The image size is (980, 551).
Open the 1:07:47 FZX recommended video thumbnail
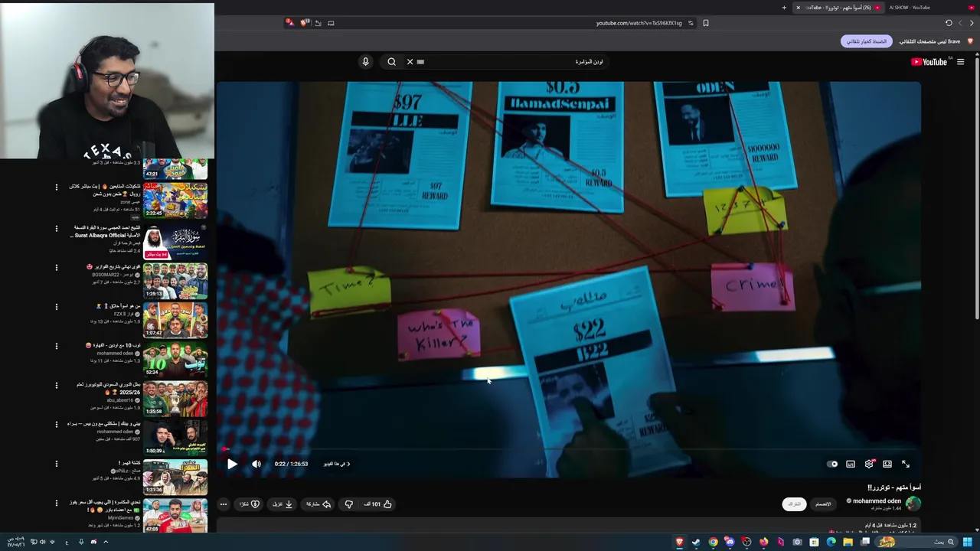175,320
